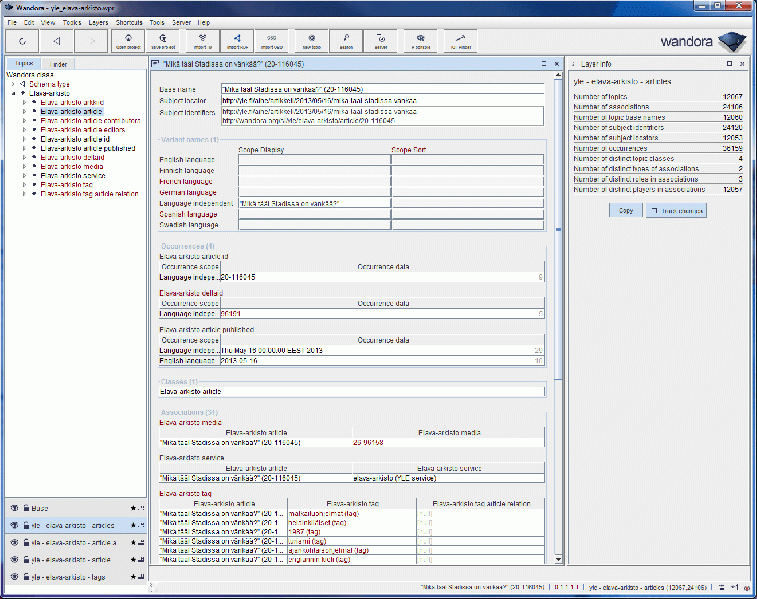Click the Open project toolbar icon
757x599 pixels.
click(x=127, y=41)
